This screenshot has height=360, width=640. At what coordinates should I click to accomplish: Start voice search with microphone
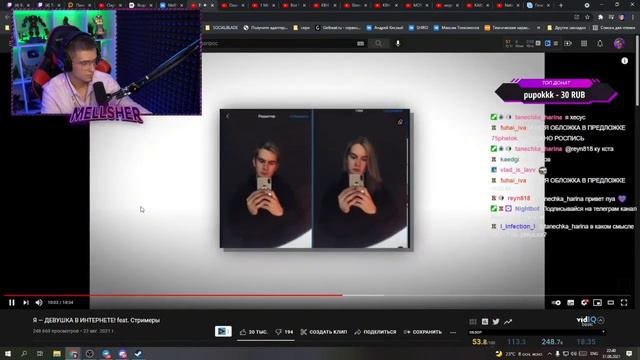click(x=398, y=43)
